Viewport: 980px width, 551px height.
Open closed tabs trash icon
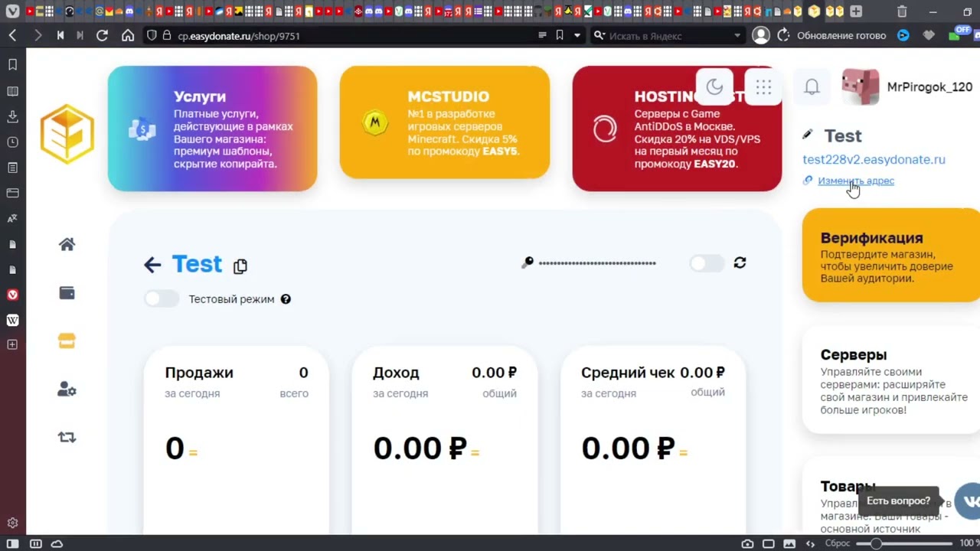tap(902, 11)
